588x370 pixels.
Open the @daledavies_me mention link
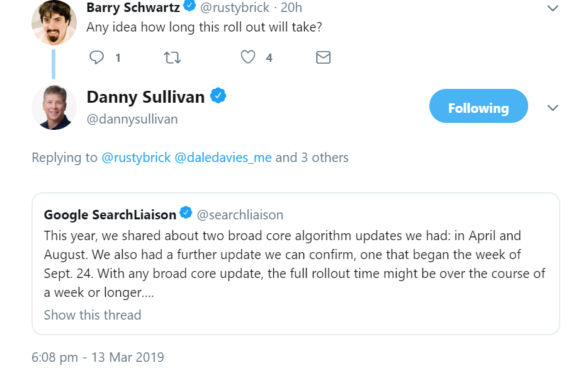[x=223, y=158]
